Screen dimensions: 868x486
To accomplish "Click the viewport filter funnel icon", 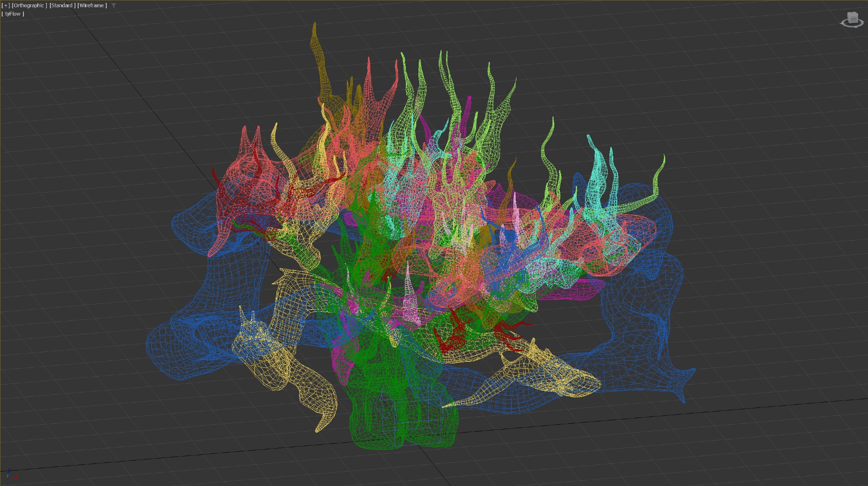I will pyautogui.click(x=114, y=6).
